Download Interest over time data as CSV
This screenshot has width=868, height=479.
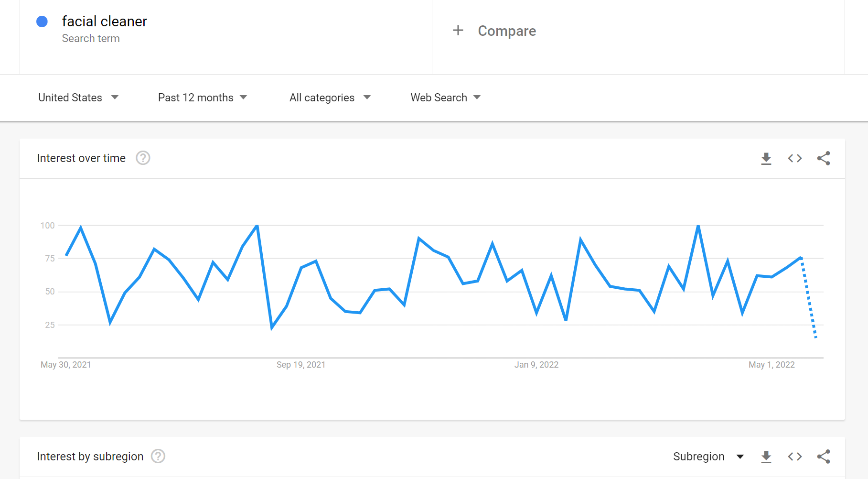point(766,159)
